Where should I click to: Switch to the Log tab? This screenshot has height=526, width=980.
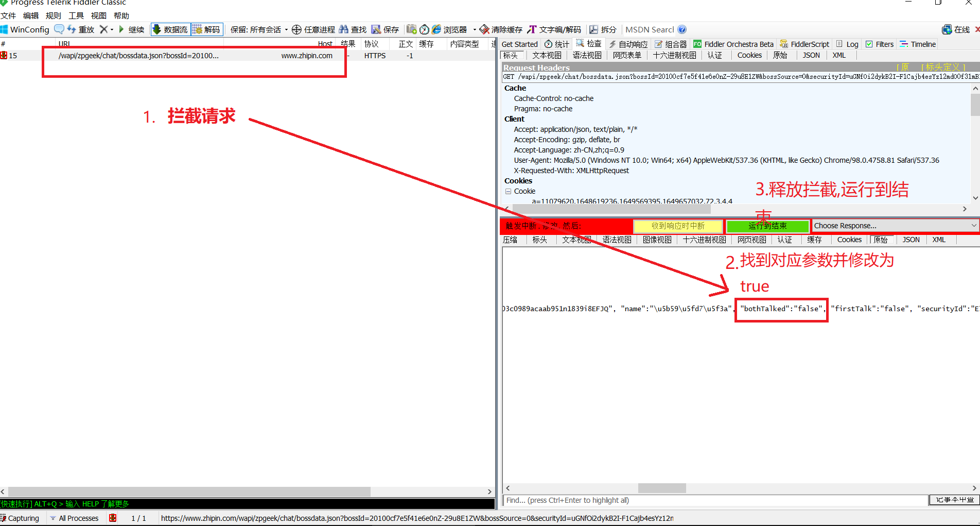click(x=847, y=44)
